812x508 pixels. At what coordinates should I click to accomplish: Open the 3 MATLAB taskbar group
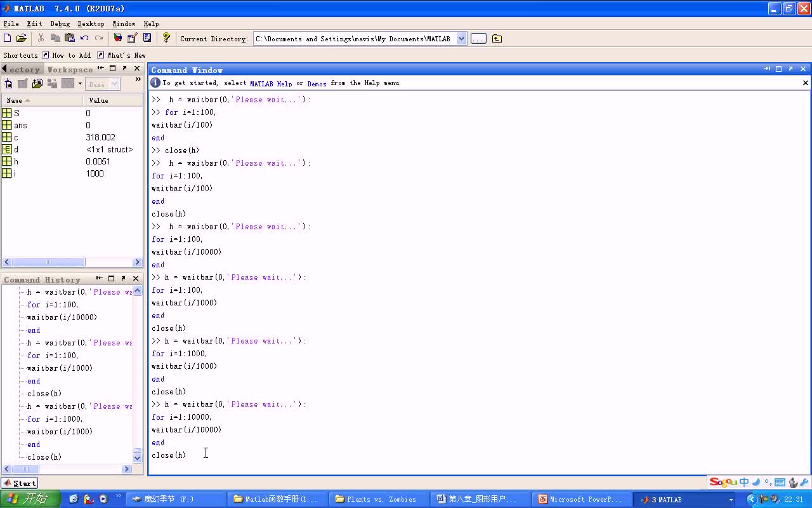[684, 499]
